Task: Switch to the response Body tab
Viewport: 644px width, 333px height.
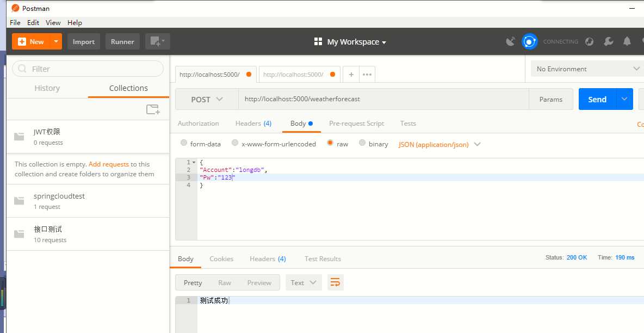Action: 185,258
